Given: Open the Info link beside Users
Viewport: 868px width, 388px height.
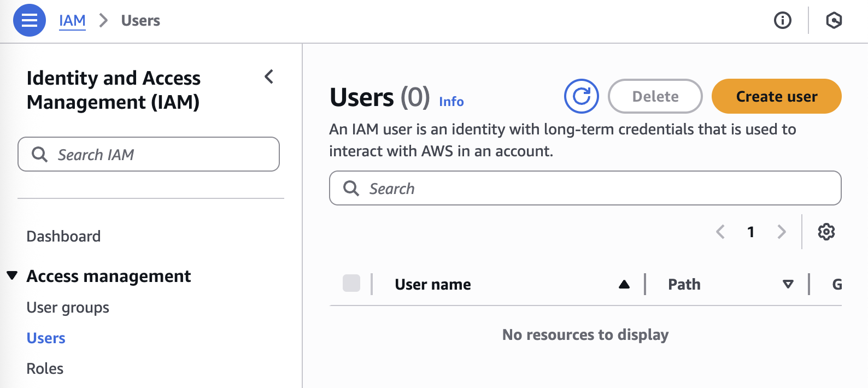Looking at the screenshot, I should point(451,102).
